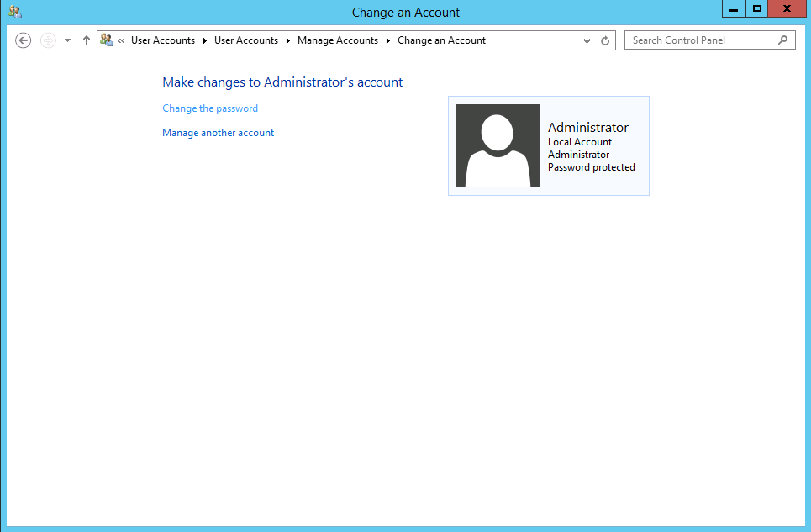
Task: Expand the arrow after first User Accounts
Action: pyautogui.click(x=205, y=41)
